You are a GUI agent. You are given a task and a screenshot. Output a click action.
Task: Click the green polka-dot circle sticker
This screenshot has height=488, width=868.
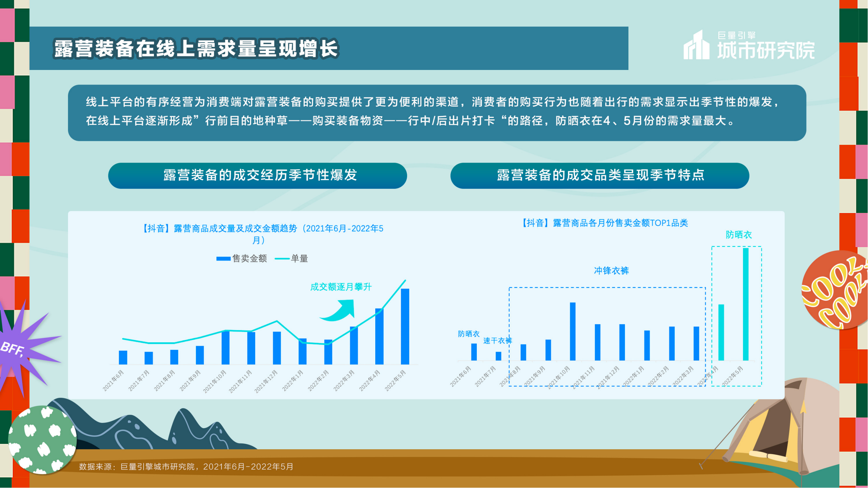pyautogui.click(x=42, y=440)
